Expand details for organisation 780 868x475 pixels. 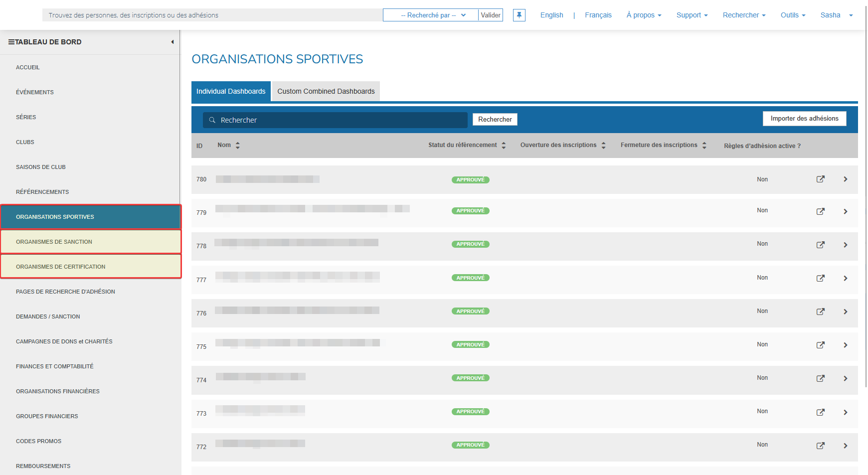pyautogui.click(x=846, y=178)
